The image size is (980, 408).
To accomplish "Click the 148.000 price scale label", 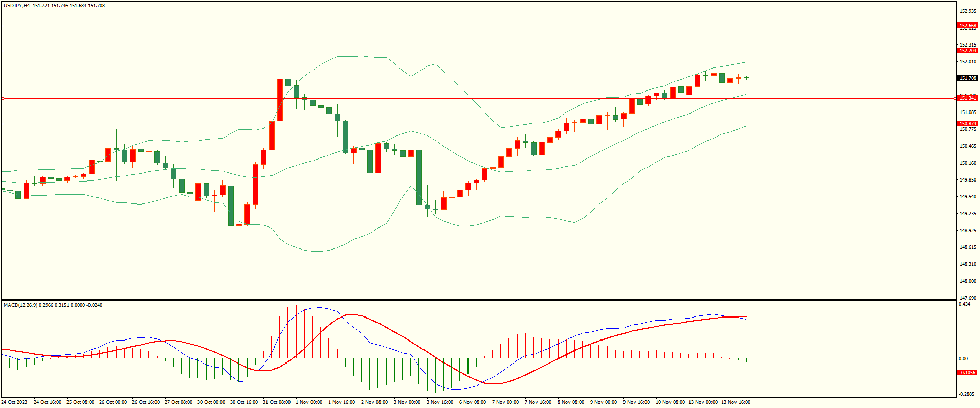I will 968,281.
